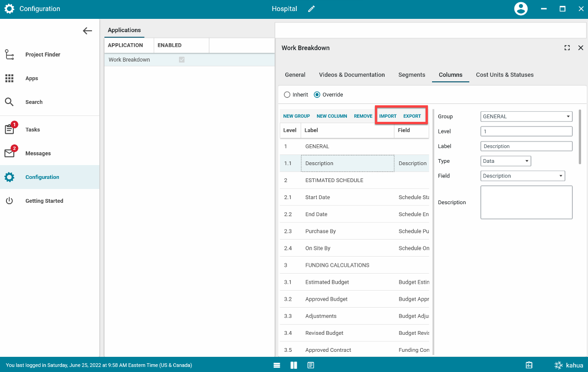Switch to split view layout icon
Image resolution: width=588 pixels, height=372 pixels.
click(x=294, y=365)
